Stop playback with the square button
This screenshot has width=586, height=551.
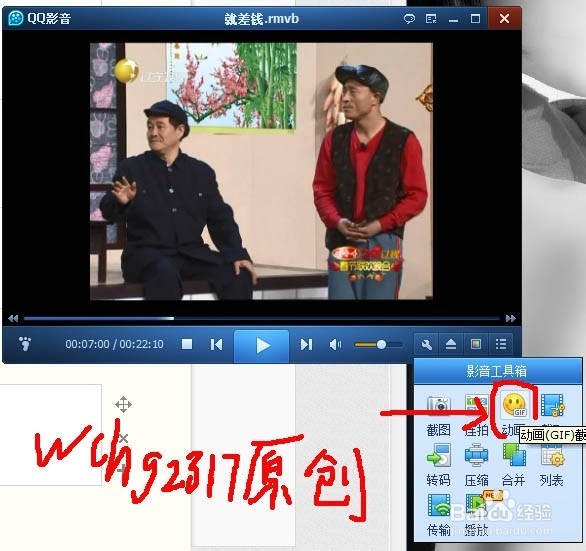click(x=187, y=344)
